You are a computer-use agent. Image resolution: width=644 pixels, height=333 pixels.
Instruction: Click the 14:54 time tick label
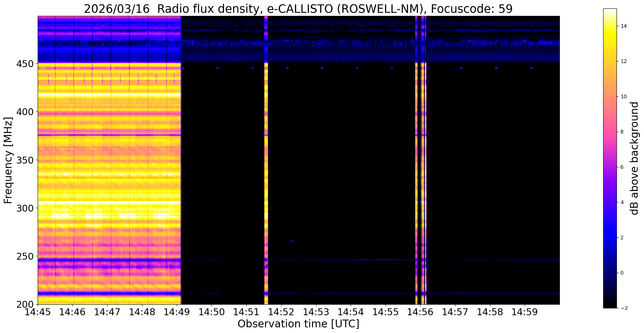[x=351, y=312]
